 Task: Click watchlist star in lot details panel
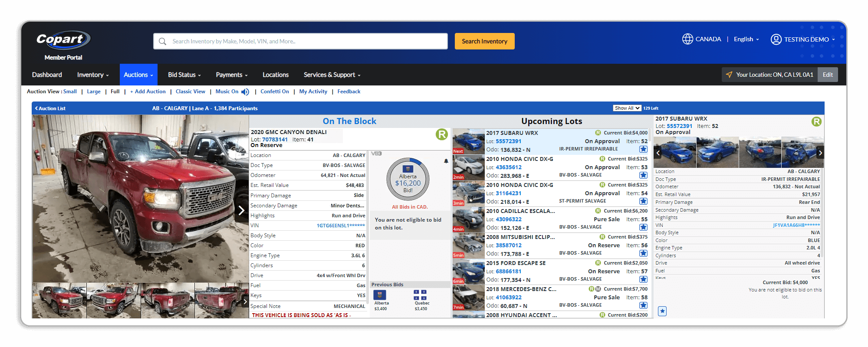coord(662,311)
